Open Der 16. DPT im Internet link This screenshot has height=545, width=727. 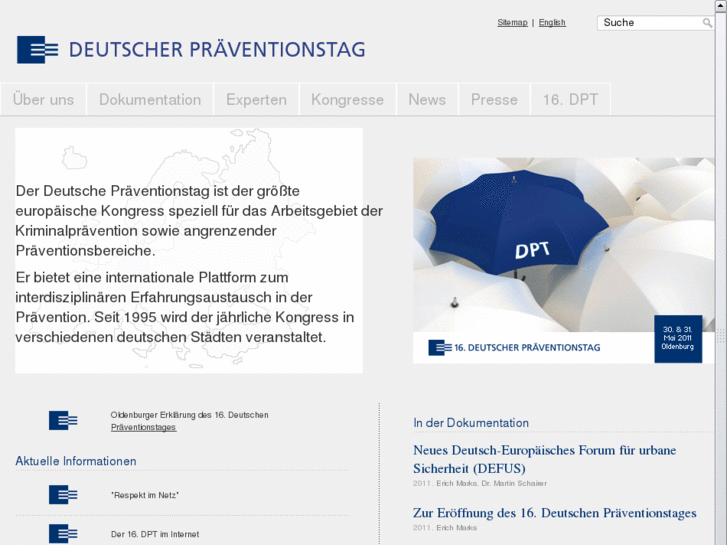pyautogui.click(x=155, y=534)
